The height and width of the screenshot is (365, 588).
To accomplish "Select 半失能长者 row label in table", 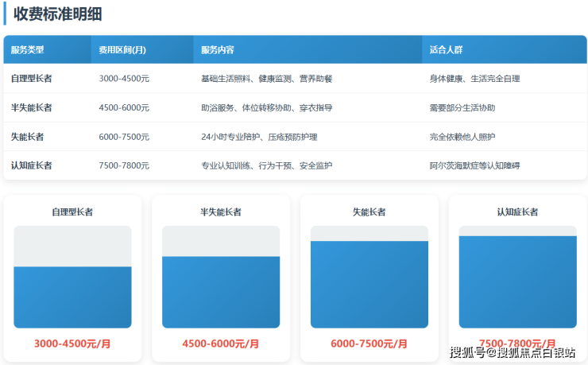I will tap(32, 107).
